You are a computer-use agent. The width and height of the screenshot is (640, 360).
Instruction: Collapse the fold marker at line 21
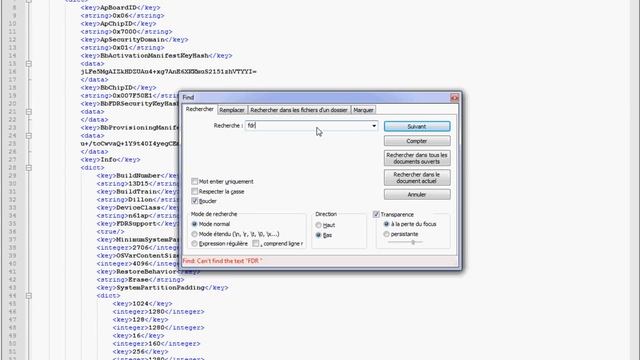pyautogui.click(x=29, y=112)
